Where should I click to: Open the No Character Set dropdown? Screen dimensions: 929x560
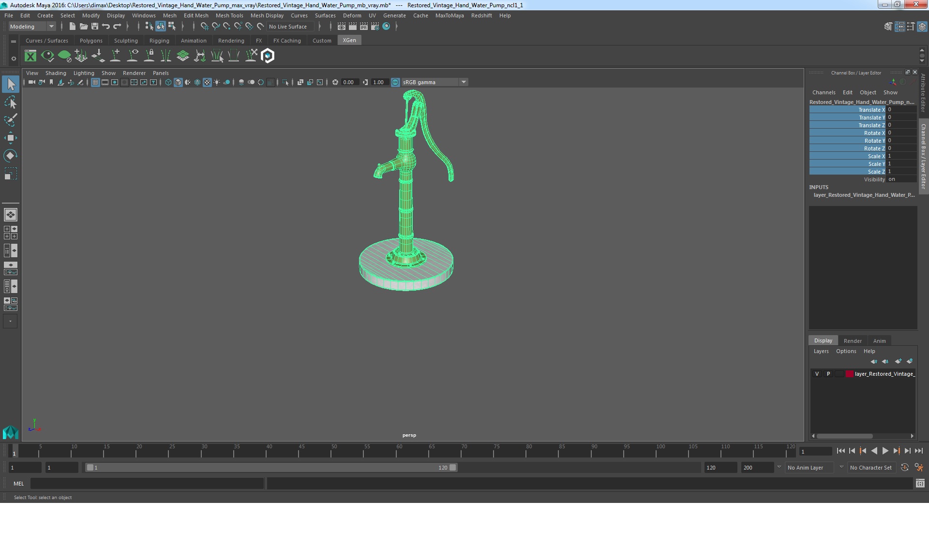point(871,468)
